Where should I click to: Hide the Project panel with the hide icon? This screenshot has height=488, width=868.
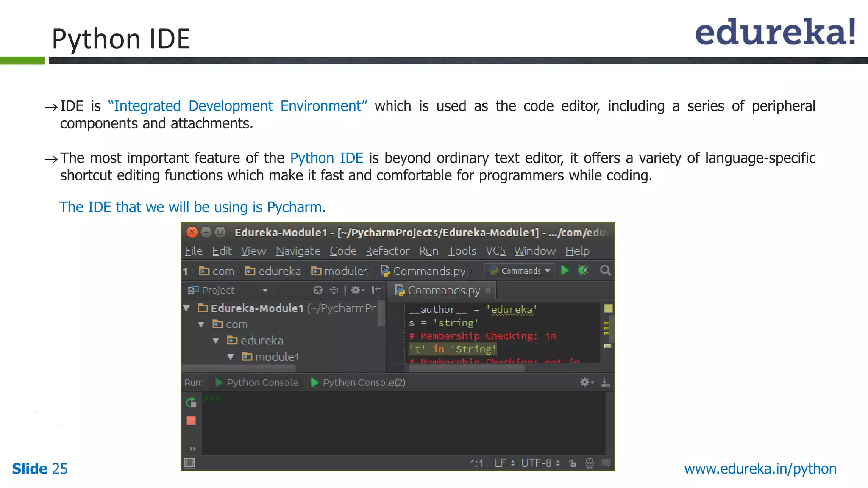[376, 290]
